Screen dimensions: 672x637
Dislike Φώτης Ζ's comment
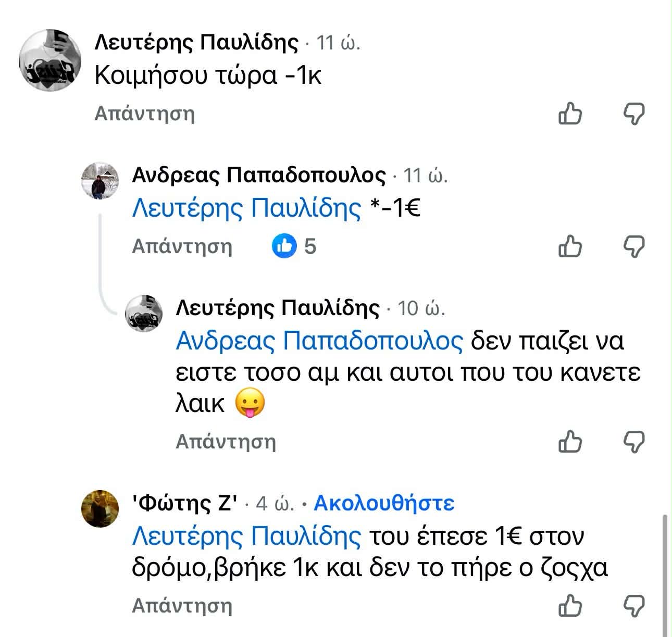click(634, 606)
